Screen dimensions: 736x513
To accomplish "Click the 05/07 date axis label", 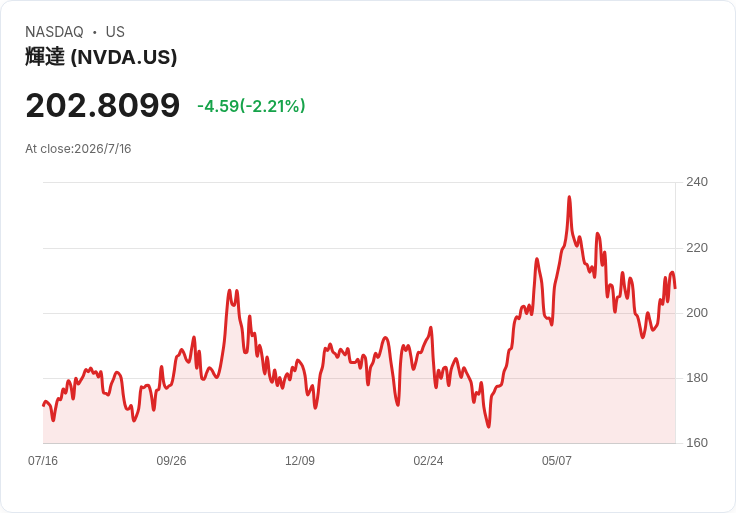I will click(557, 461).
